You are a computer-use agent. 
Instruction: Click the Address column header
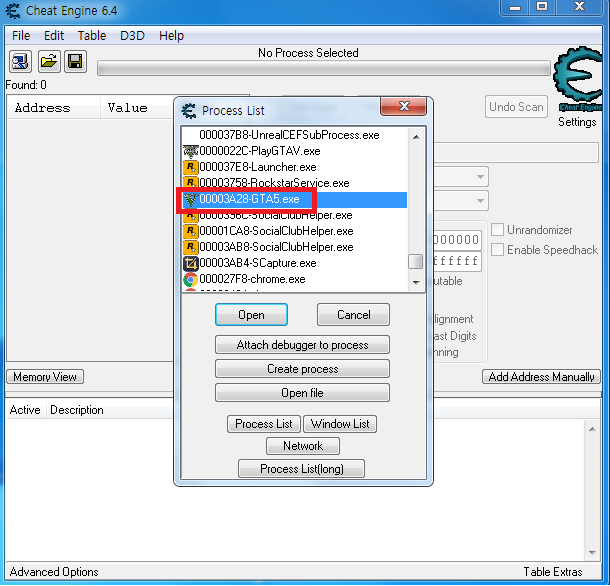pos(54,108)
